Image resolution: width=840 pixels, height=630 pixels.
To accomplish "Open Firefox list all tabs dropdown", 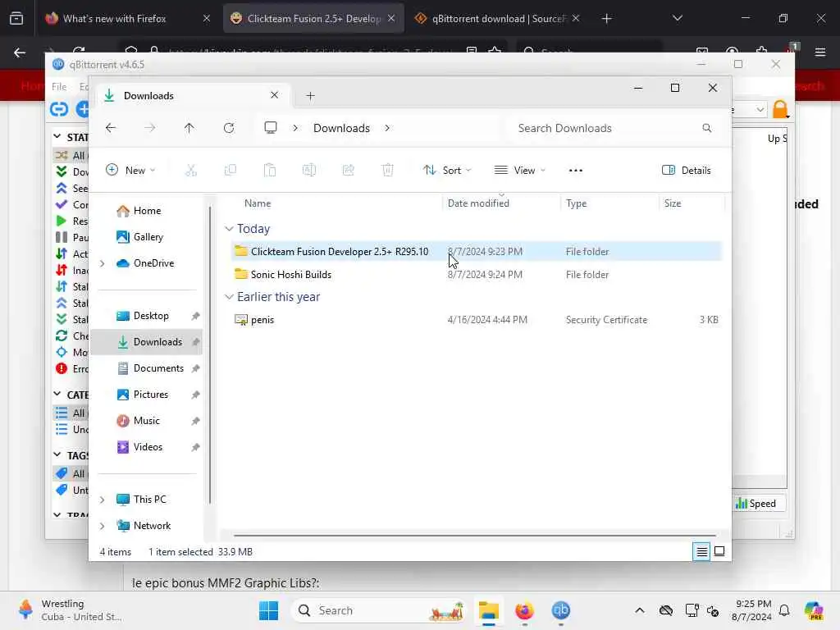I will click(x=677, y=18).
